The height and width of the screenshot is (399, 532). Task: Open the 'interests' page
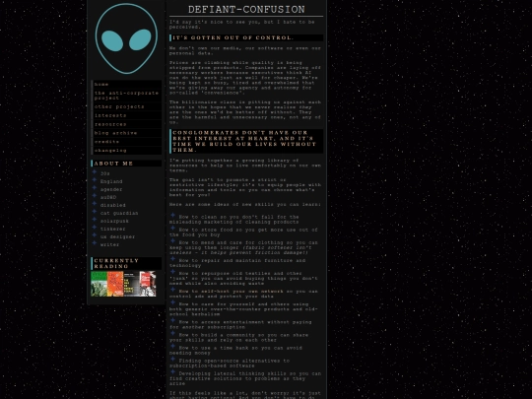pos(126,115)
